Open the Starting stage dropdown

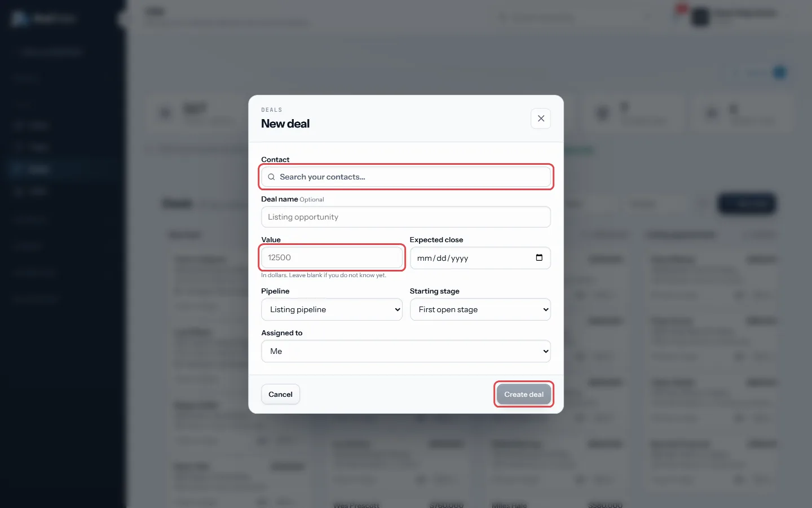(480, 309)
